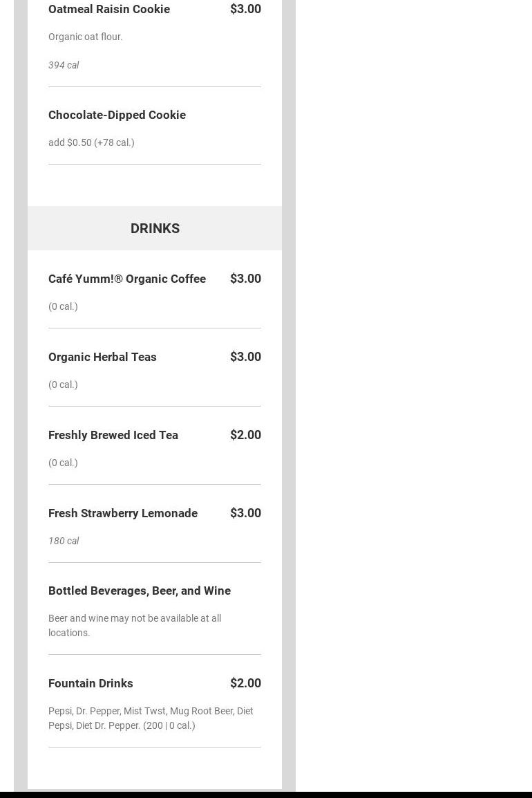Click the Strawberry Lemonade $3.00 price

tap(245, 512)
